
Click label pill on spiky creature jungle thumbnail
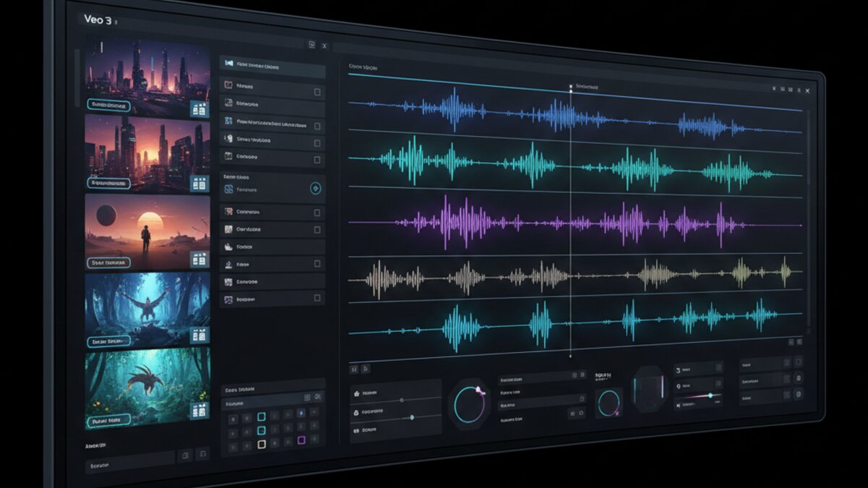tap(109, 419)
